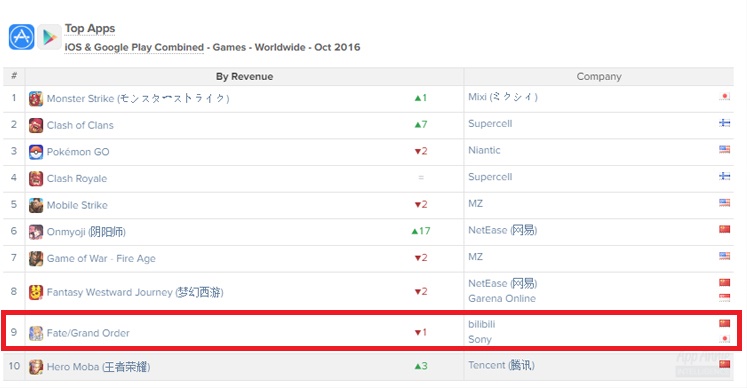The width and height of the screenshot is (747, 388).
Task: Click the China flag beside bilibili
Action: coord(724,324)
